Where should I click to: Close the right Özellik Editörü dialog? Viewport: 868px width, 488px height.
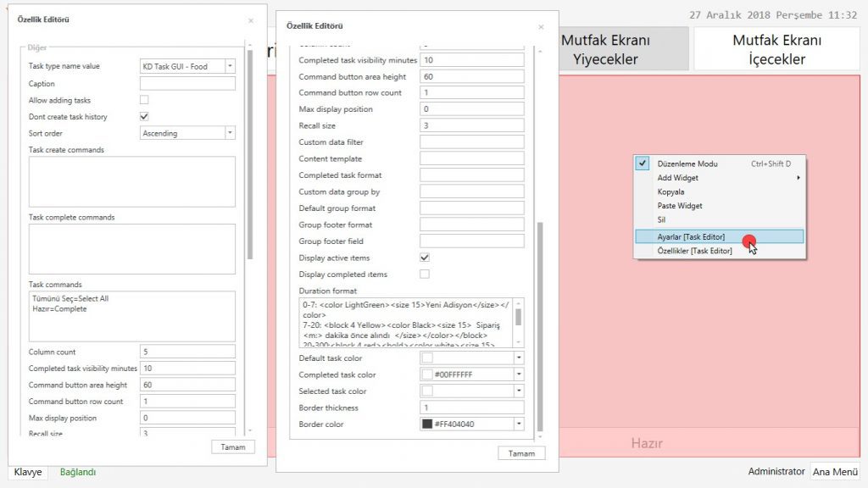541,27
